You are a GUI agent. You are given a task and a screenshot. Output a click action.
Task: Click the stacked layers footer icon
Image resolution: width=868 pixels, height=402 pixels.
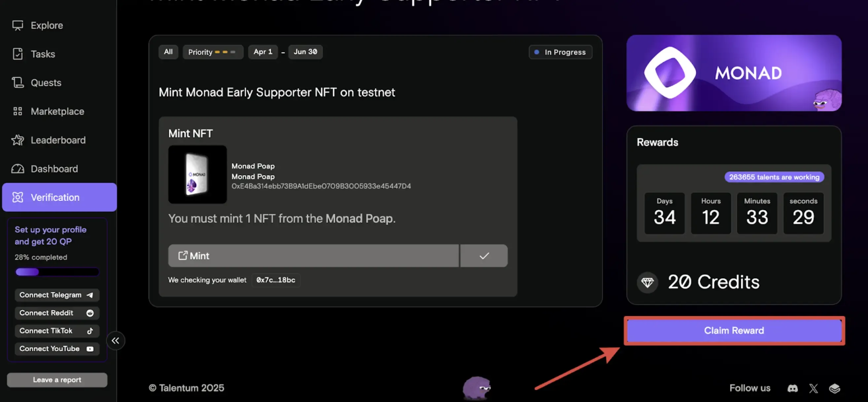click(834, 388)
